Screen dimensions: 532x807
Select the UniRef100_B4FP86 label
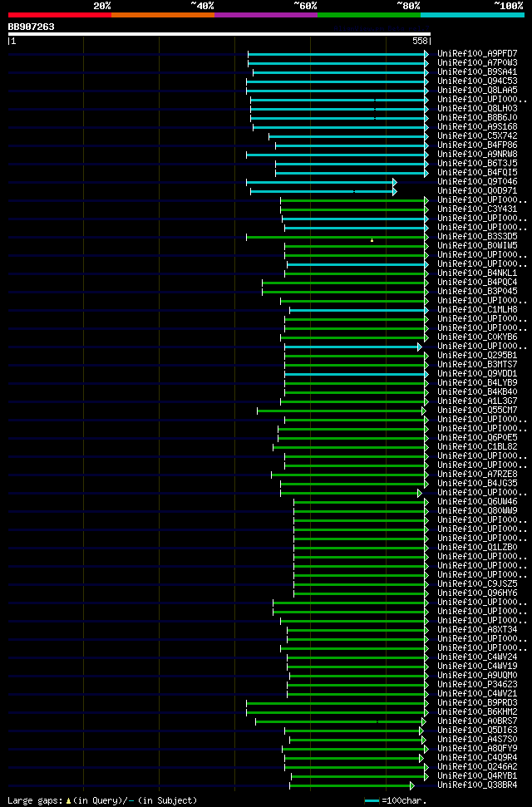(x=477, y=145)
